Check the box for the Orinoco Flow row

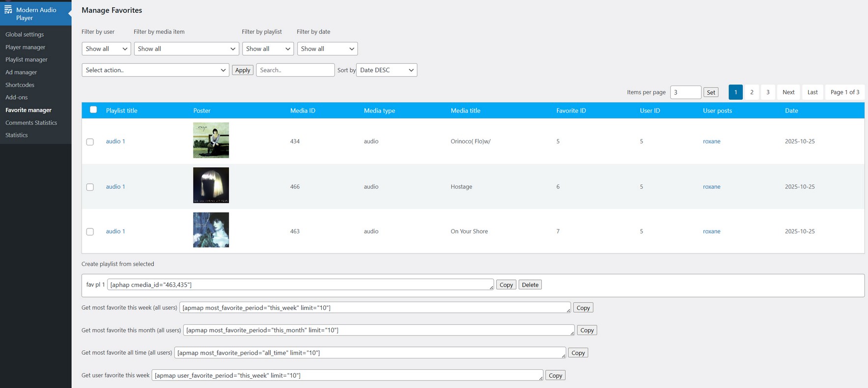coord(90,142)
